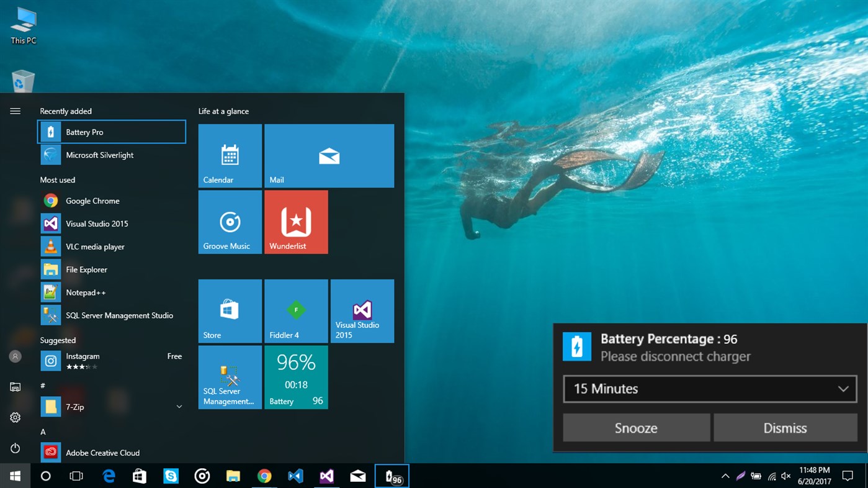The width and height of the screenshot is (868, 488).
Task: Open Adobe Creative Cloud
Action: click(102, 453)
